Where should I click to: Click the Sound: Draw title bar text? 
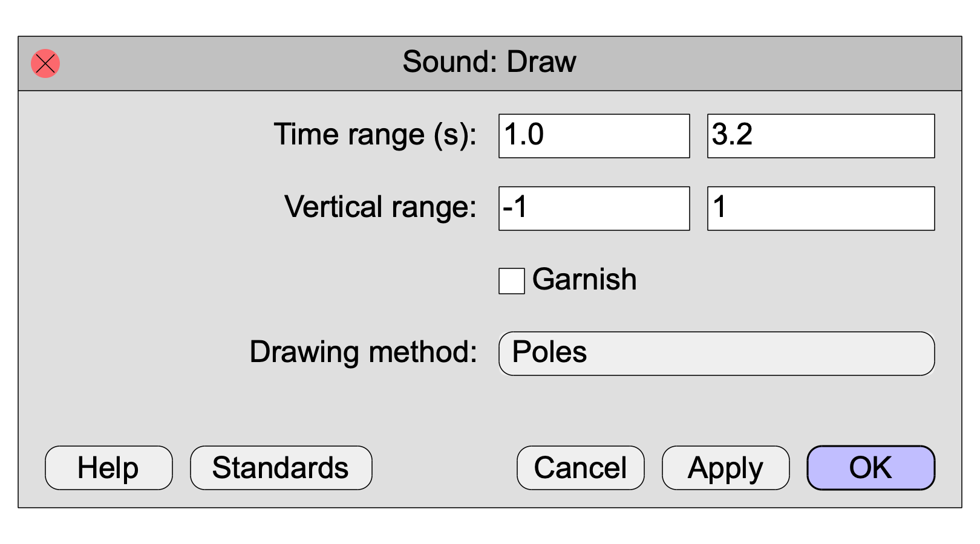point(489,62)
